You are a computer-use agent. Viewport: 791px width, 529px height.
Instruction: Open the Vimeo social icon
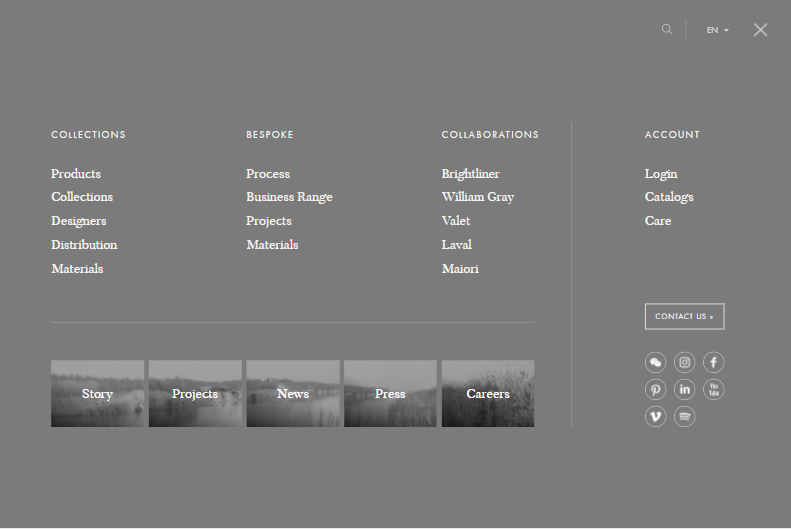click(x=655, y=417)
